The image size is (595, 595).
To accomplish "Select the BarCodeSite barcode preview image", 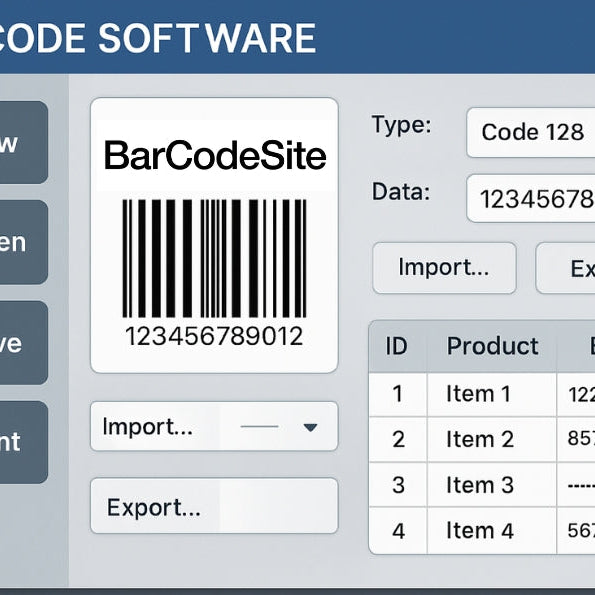I will pyautogui.click(x=214, y=235).
